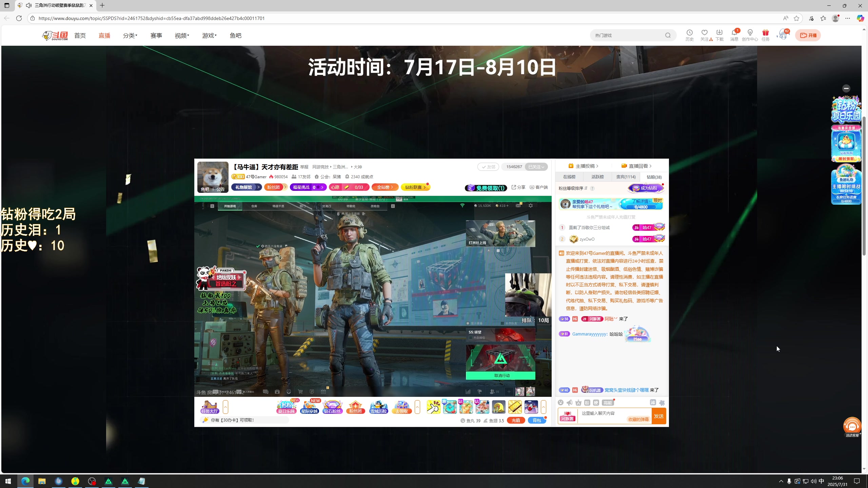Click the 0/4800 gift progress bar
The height and width of the screenshot is (488, 868).
[641, 207]
